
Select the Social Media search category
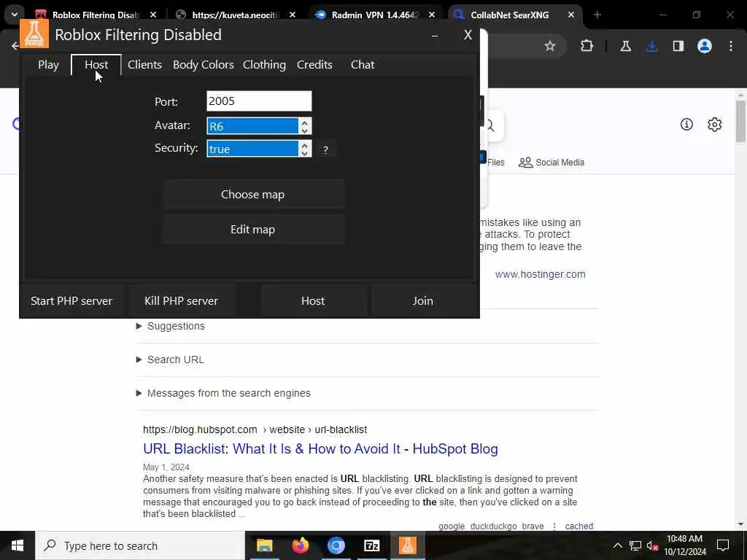click(x=551, y=163)
